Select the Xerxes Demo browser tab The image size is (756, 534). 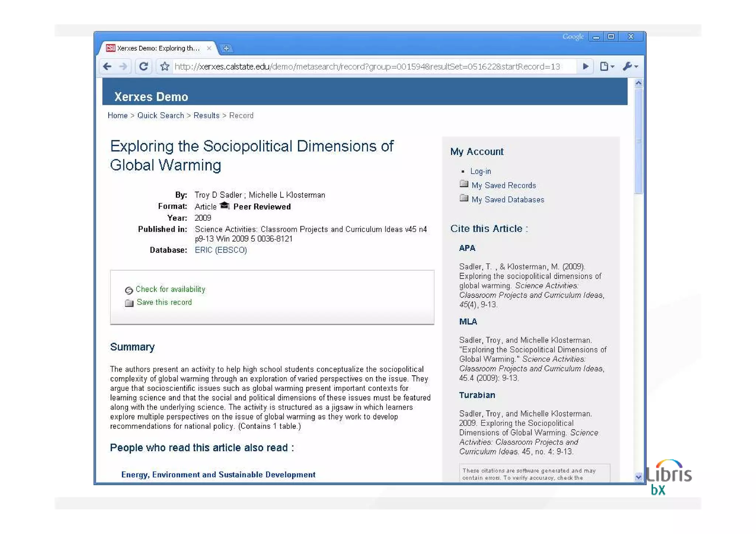point(158,48)
